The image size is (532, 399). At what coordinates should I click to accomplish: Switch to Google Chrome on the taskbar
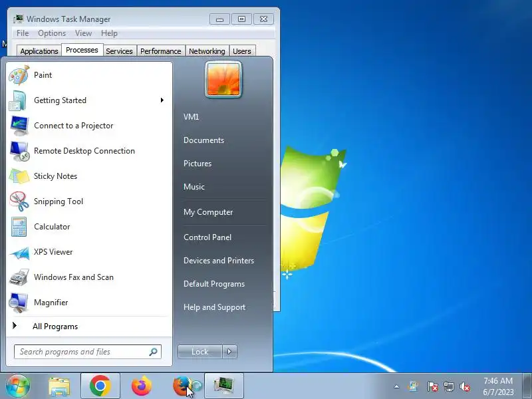click(100, 386)
